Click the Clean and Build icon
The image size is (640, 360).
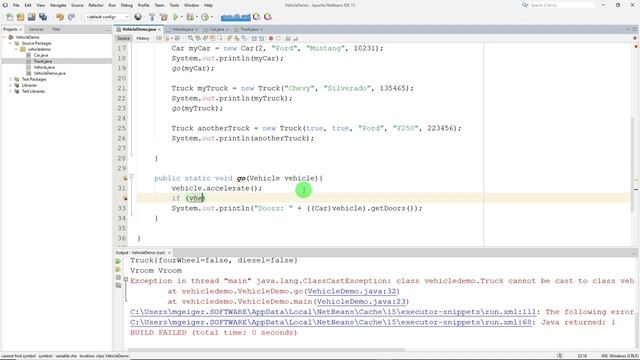164,17
